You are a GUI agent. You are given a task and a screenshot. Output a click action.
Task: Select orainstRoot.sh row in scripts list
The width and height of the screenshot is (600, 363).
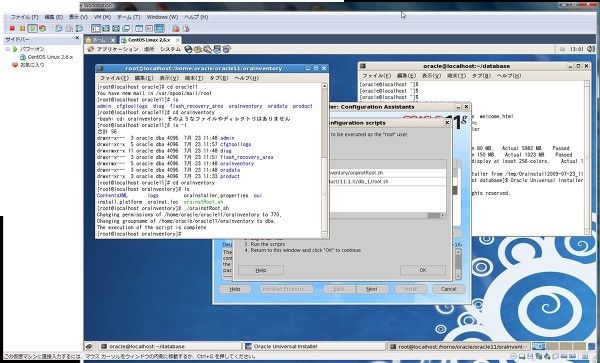click(387, 173)
